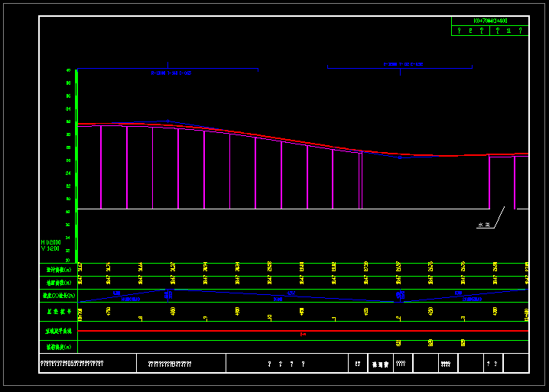Viewport: 549px width, 392px height.
Task: Click the station range label K0+700~K0+400
Action: [x=490, y=21]
